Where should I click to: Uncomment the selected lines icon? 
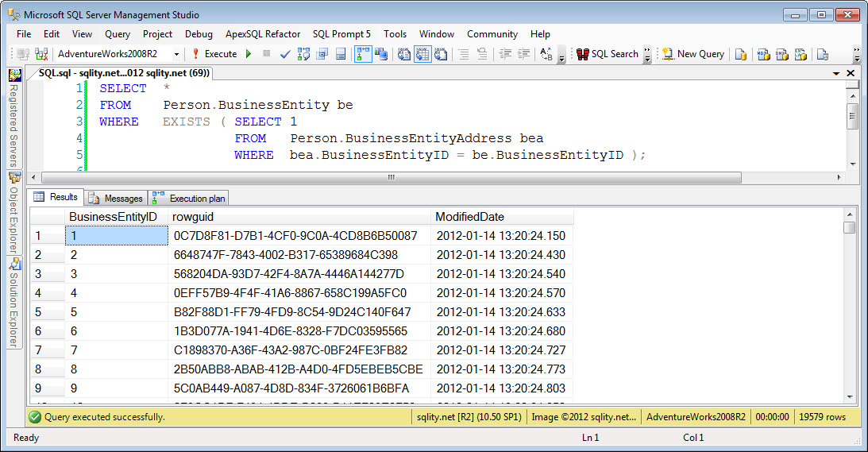pos(482,54)
